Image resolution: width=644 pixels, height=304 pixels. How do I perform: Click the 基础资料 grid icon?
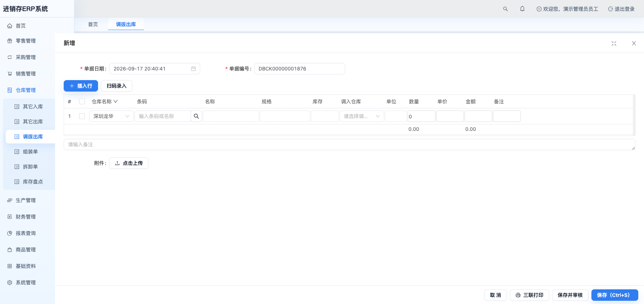[x=10, y=266]
